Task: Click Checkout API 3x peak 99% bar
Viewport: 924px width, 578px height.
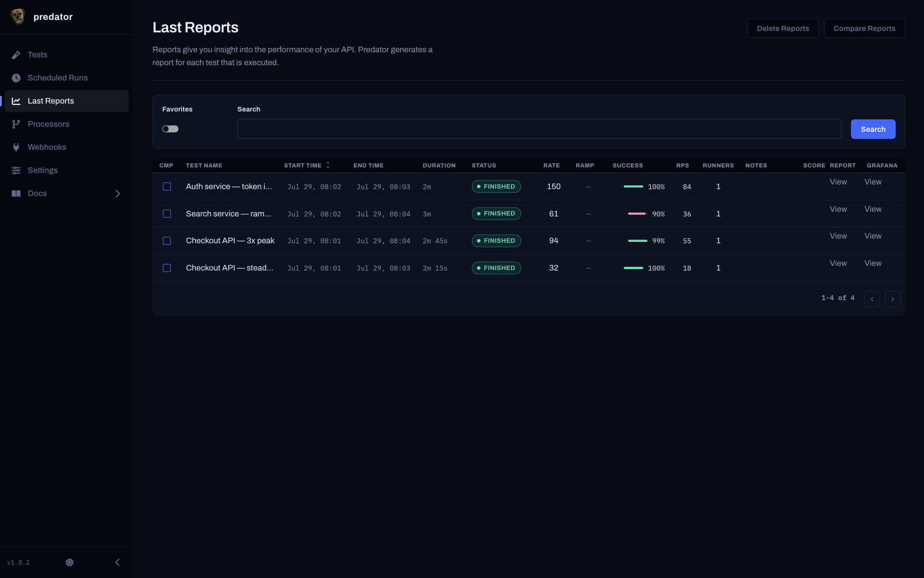Action: (637, 240)
